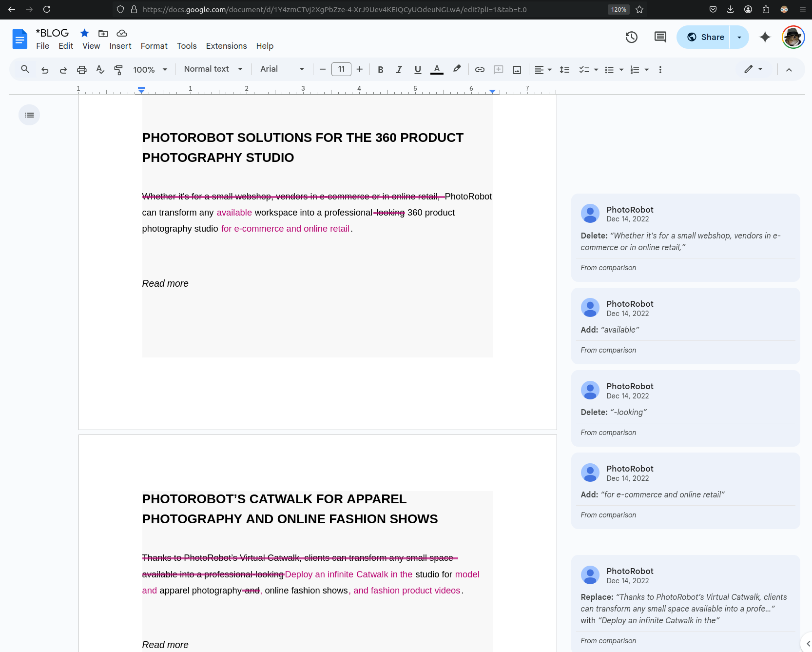This screenshot has height=652, width=812.
Task: Open the Tools menu
Action: pyautogui.click(x=187, y=46)
